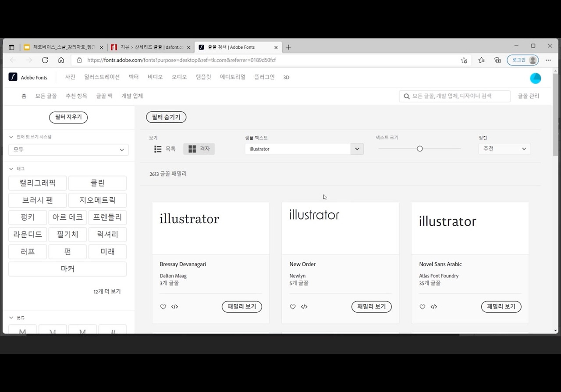Viewport: 561px width, 392px height.
Task: Click the 필터 지우기 button
Action: [68, 118]
